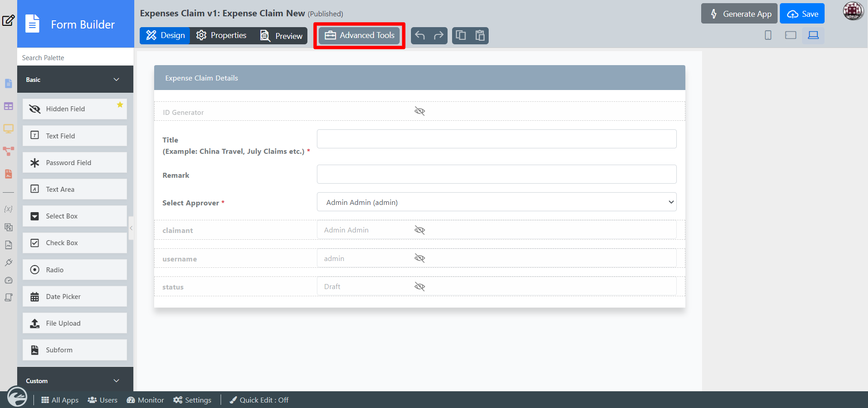Switch to the Properties tab
Viewport: 868px width, 408px height.
[x=221, y=35]
